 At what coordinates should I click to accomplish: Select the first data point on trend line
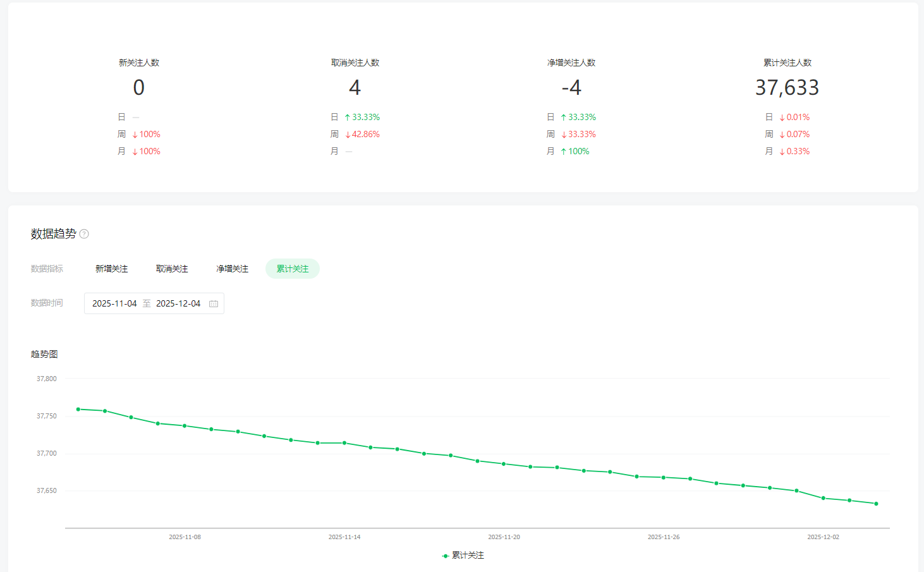pos(78,409)
